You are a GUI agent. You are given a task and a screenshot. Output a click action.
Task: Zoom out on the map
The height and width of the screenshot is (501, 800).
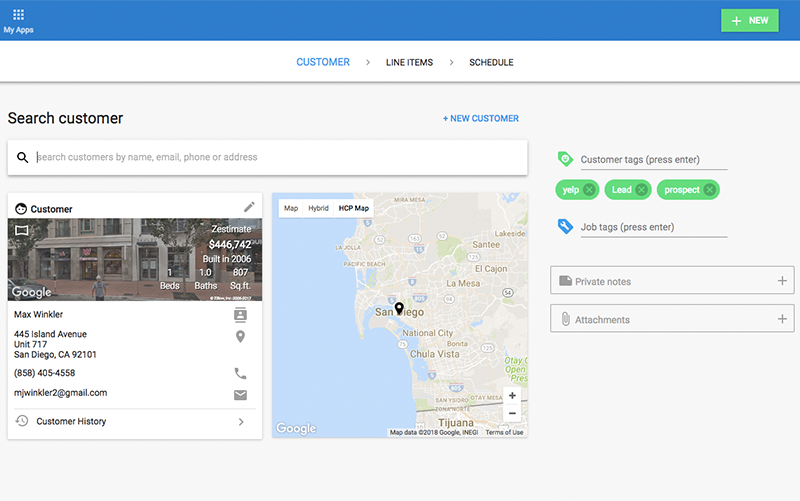[x=512, y=413]
